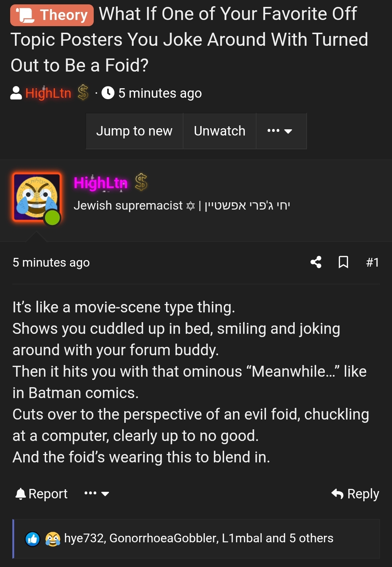Click Jump to new
Image resolution: width=392 pixels, height=567 pixels.
[x=134, y=131]
